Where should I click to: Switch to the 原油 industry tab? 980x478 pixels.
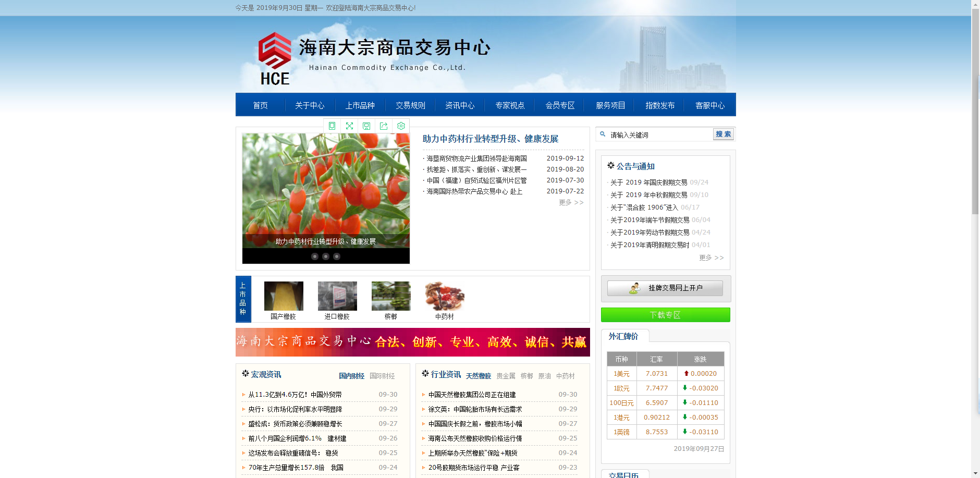pyautogui.click(x=544, y=376)
